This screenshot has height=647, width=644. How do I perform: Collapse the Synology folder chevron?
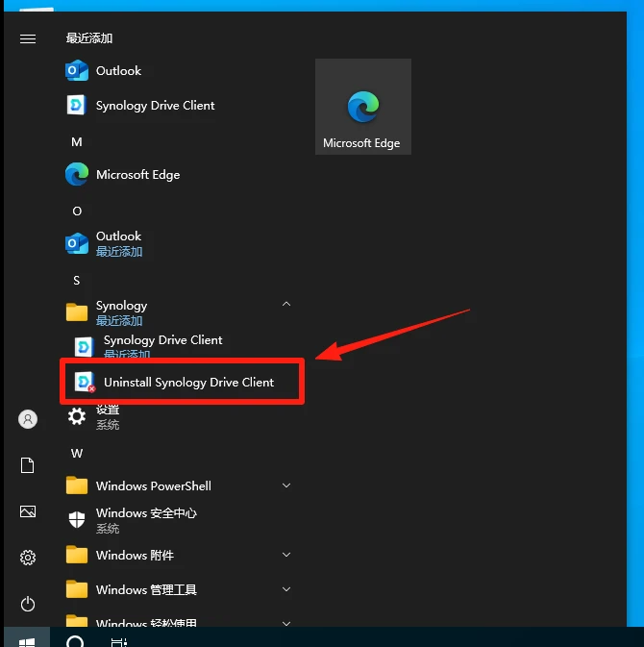pos(286,304)
